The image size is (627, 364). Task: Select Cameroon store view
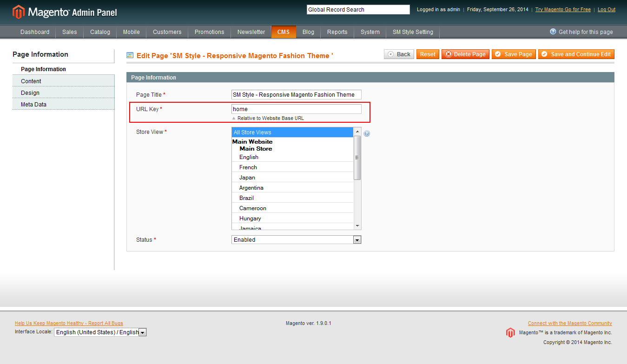click(x=293, y=208)
